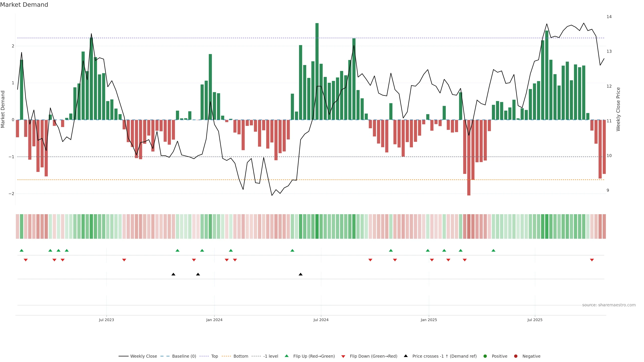Click the Weekly Close Price axis title

pyautogui.click(x=618, y=109)
